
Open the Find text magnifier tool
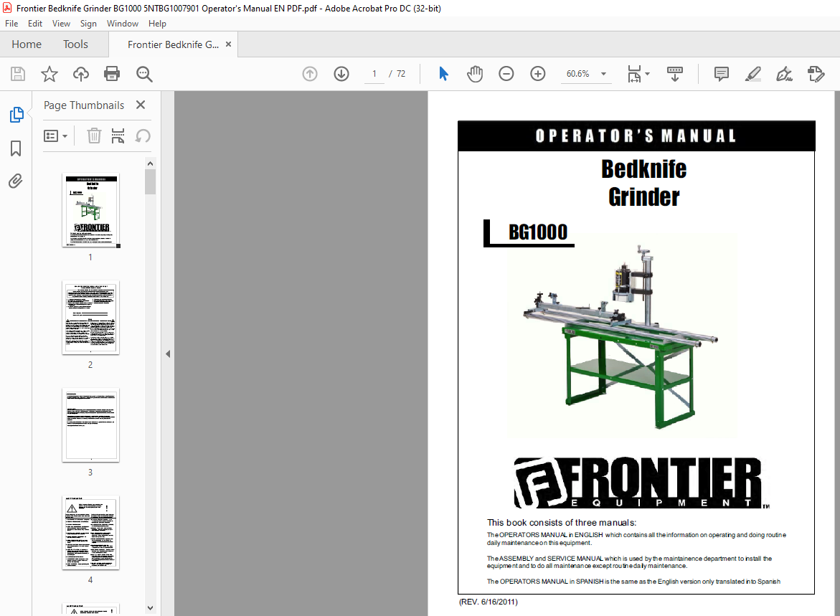[x=144, y=74]
